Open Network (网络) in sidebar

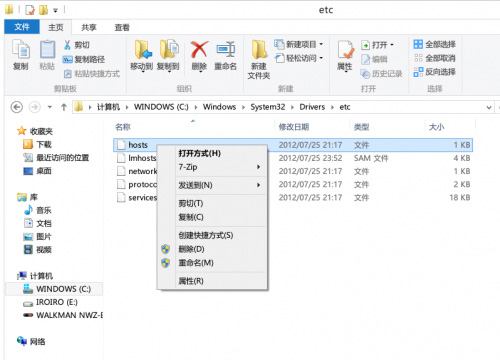point(31,341)
